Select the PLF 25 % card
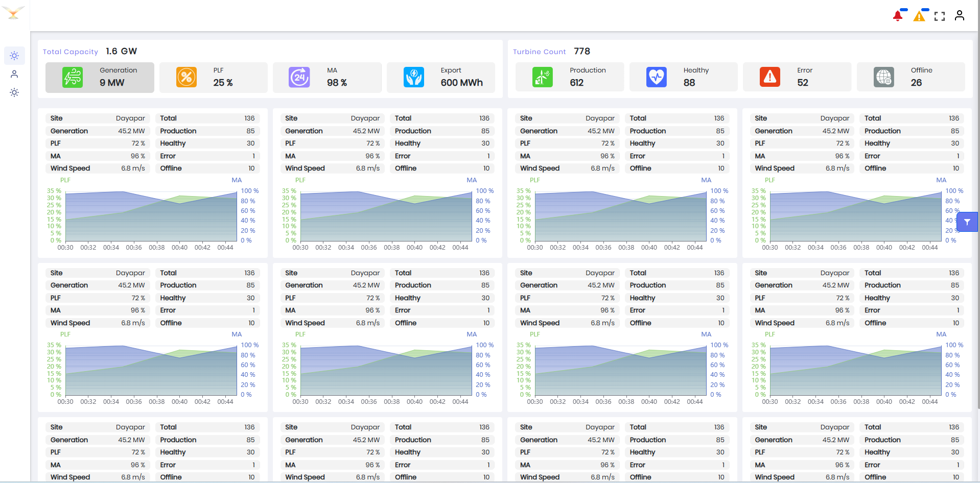 [214, 78]
